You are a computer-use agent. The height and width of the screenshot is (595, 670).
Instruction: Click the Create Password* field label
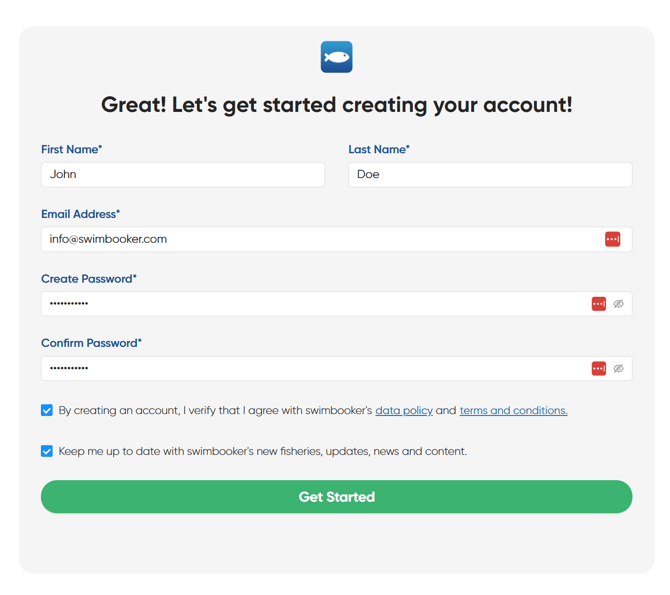(89, 279)
